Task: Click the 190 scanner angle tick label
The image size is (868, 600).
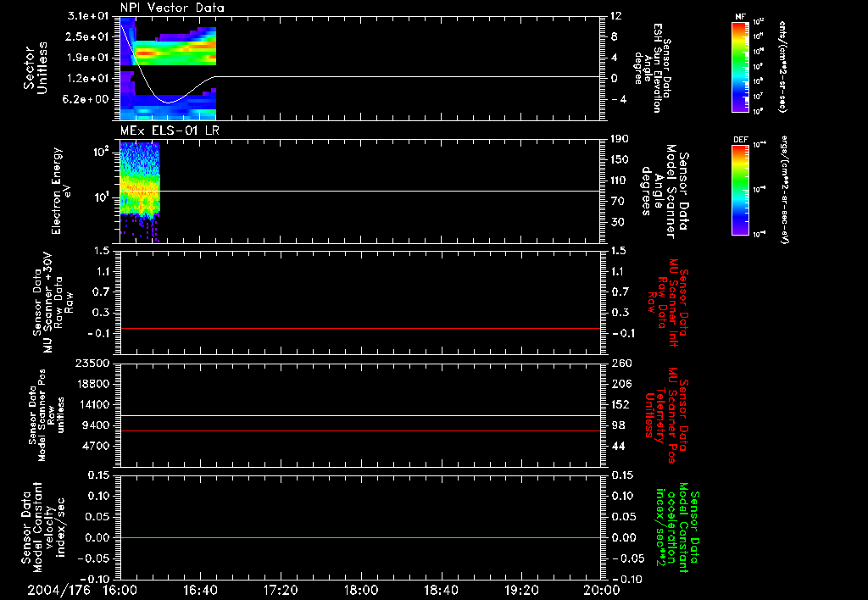Action: pos(620,139)
